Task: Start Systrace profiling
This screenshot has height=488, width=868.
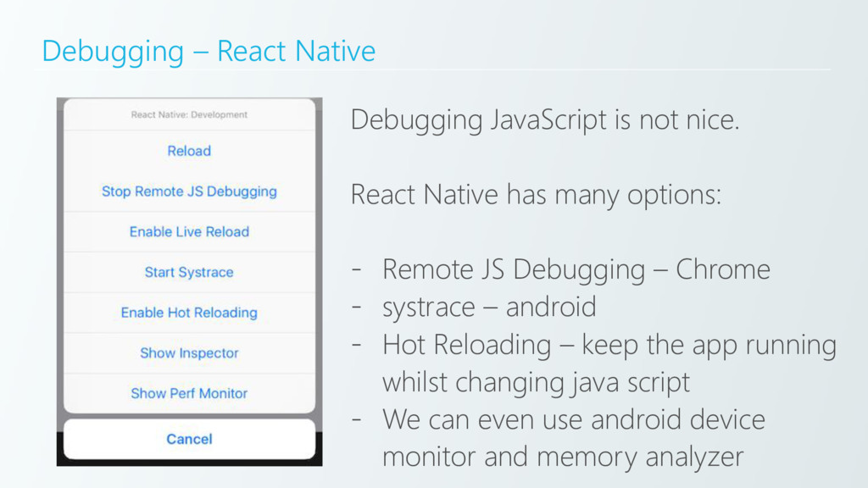Action: coord(189,272)
